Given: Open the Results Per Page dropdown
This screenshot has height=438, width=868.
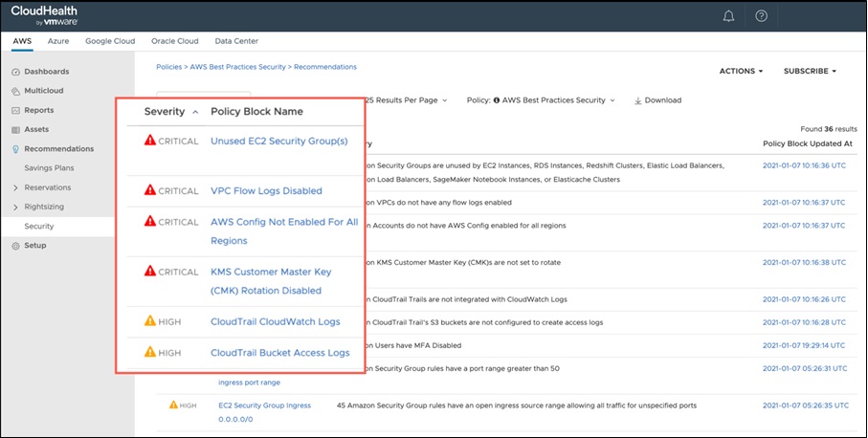Looking at the screenshot, I should pyautogui.click(x=407, y=100).
